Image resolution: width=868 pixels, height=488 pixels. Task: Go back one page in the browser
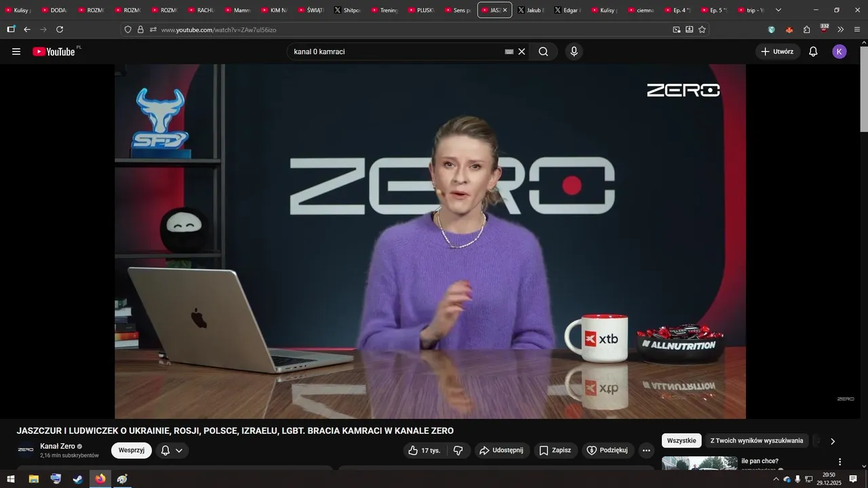(x=27, y=29)
